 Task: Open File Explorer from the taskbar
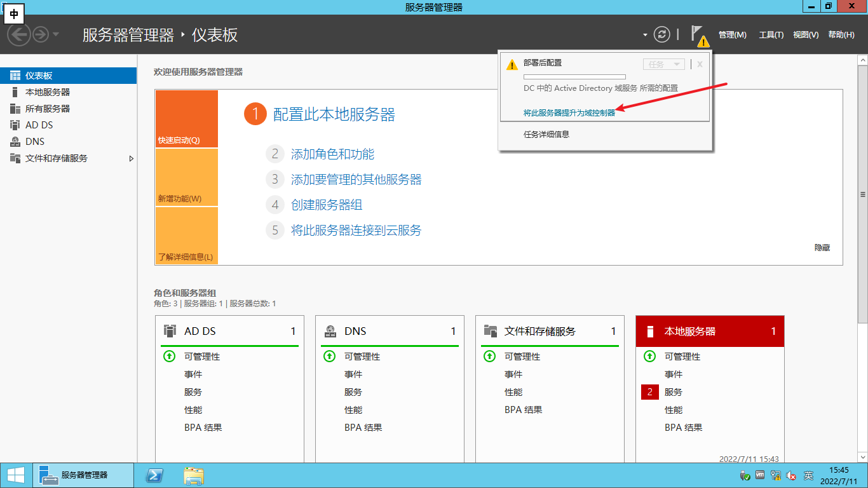(194, 475)
